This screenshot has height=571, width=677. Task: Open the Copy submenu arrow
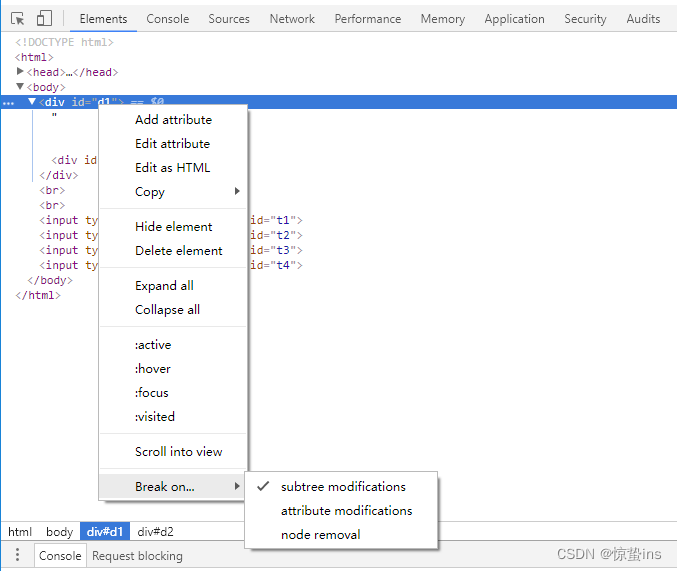click(x=237, y=191)
